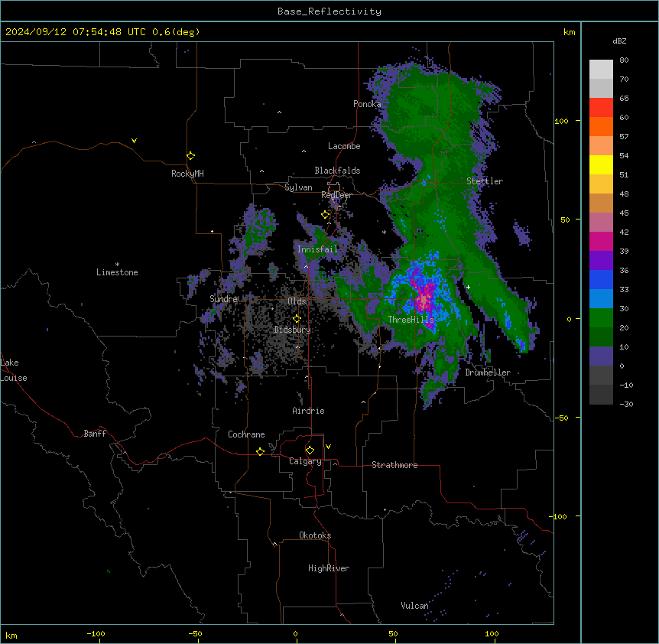Click the yellow V marker right of Calgary diamond
The height and width of the screenshot is (644, 659).
[328, 447]
